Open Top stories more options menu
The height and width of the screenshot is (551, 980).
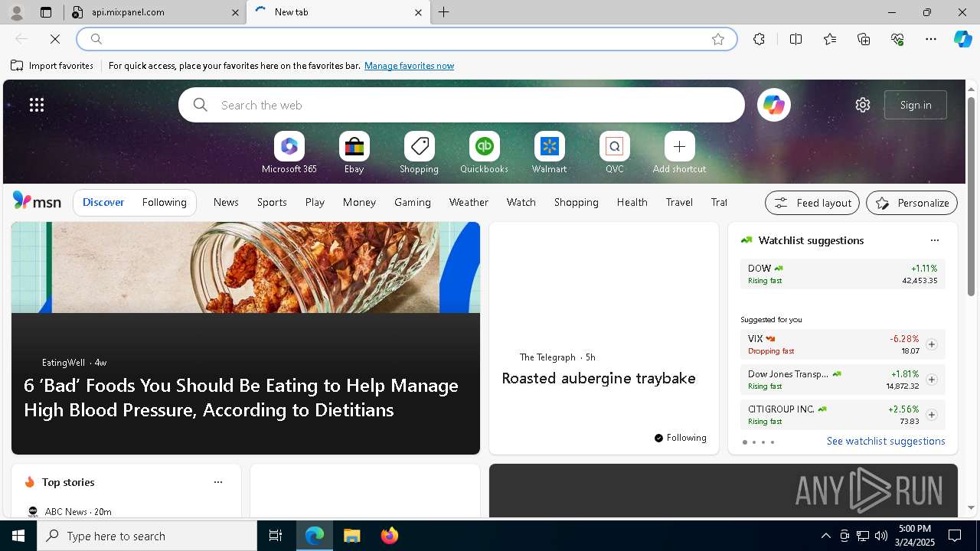tap(218, 482)
